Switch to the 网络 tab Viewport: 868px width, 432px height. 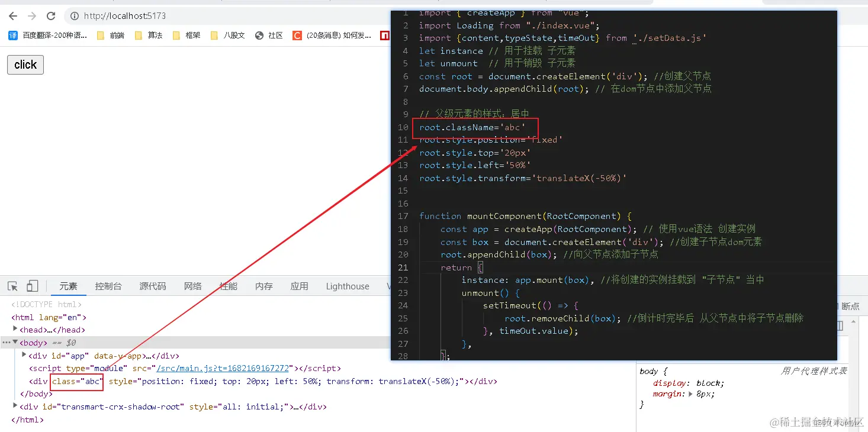[193, 286]
